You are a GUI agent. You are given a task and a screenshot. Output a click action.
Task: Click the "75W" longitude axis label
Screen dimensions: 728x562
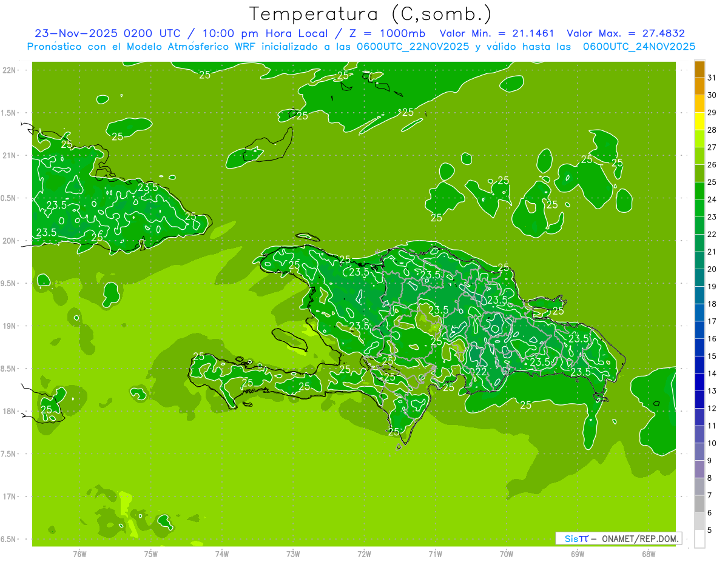coord(150,554)
